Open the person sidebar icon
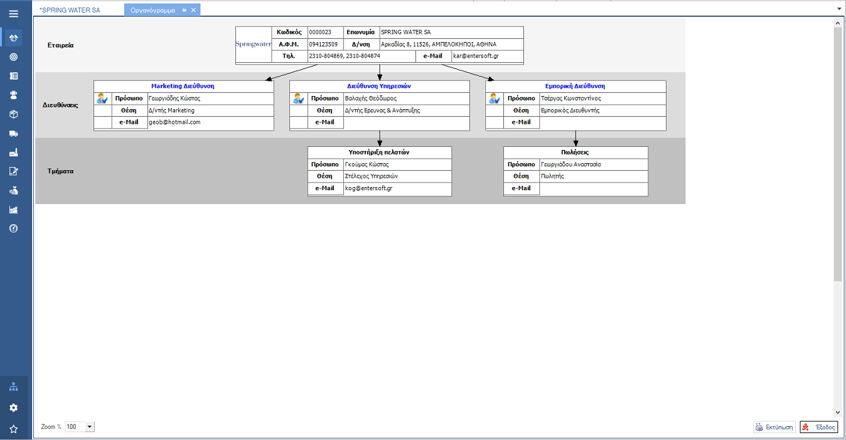The width and height of the screenshot is (846, 440). (13, 95)
